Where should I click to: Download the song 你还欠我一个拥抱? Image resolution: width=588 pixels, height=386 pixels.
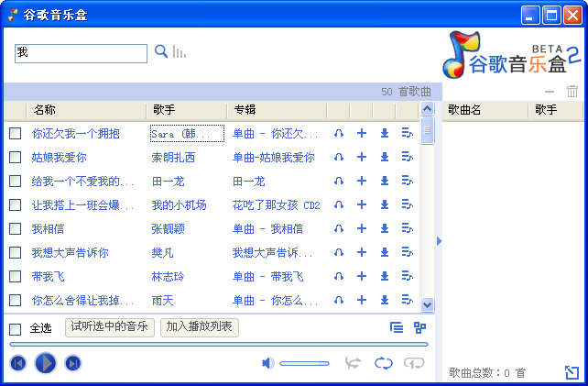(x=385, y=133)
